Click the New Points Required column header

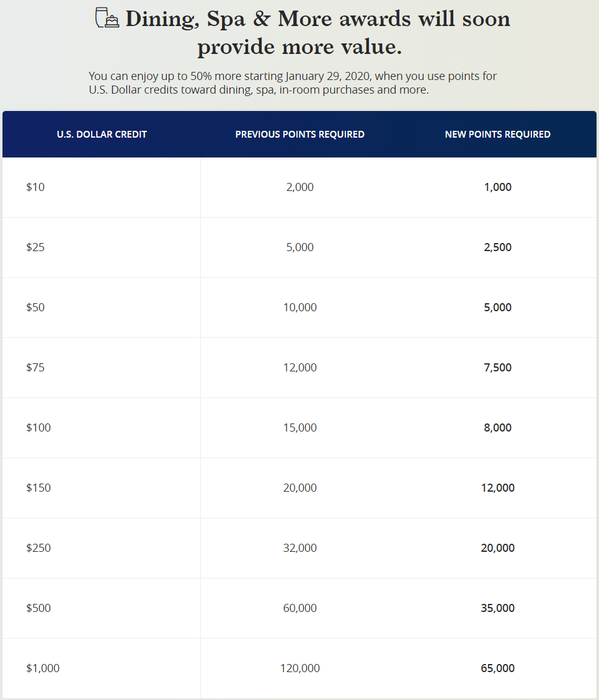click(x=497, y=134)
